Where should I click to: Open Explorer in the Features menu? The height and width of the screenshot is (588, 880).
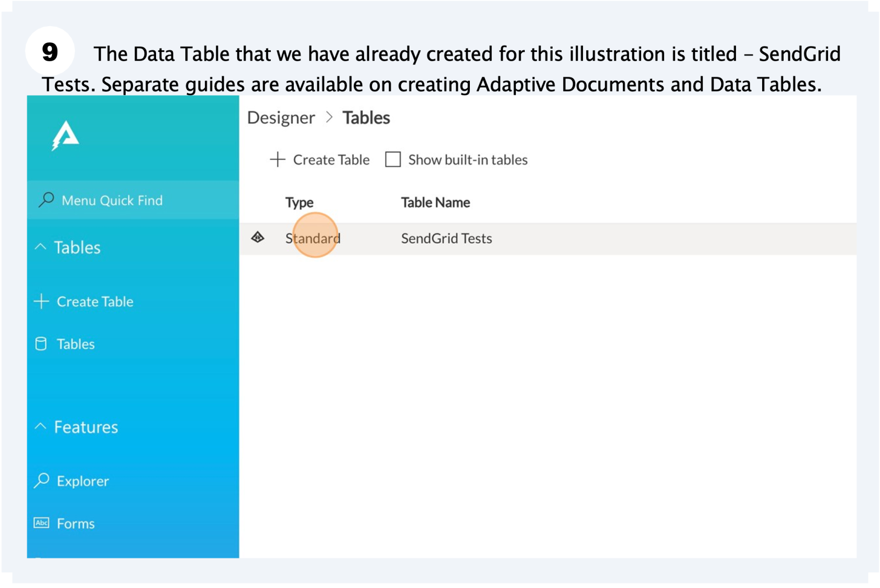(x=83, y=481)
